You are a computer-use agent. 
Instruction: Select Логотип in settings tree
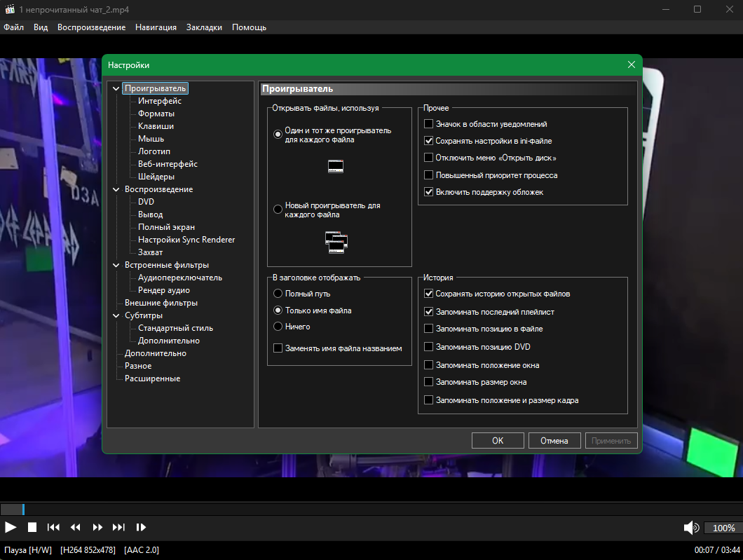(x=154, y=151)
